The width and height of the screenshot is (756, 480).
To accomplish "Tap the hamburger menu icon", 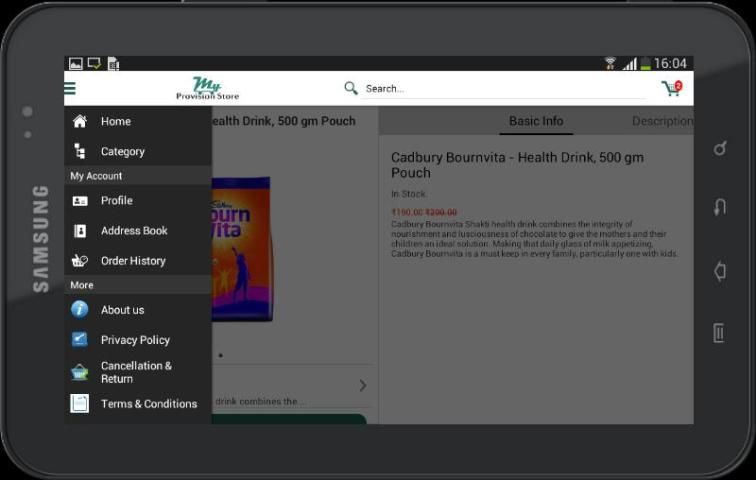I will pyautogui.click(x=70, y=88).
